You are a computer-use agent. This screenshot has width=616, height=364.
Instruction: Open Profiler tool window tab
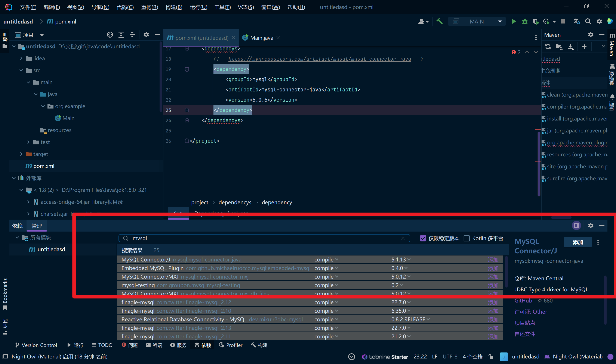coord(231,345)
